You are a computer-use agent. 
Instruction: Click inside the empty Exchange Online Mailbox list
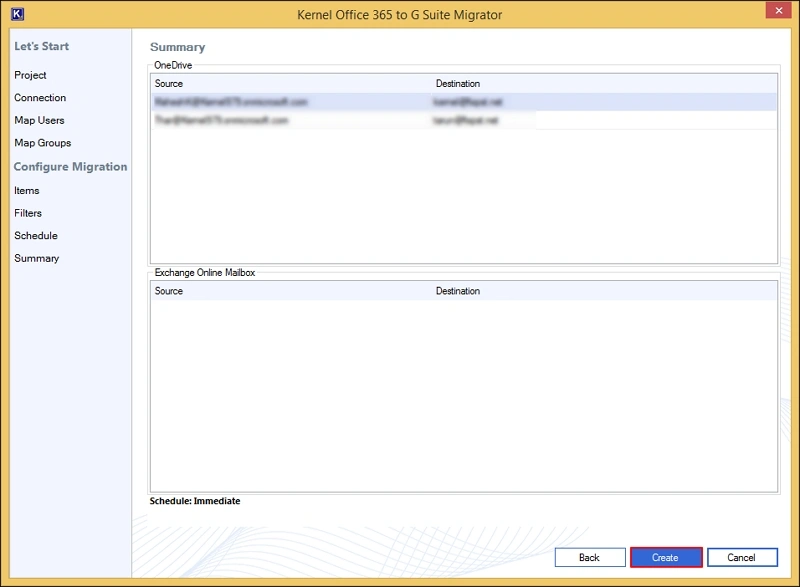(463, 400)
